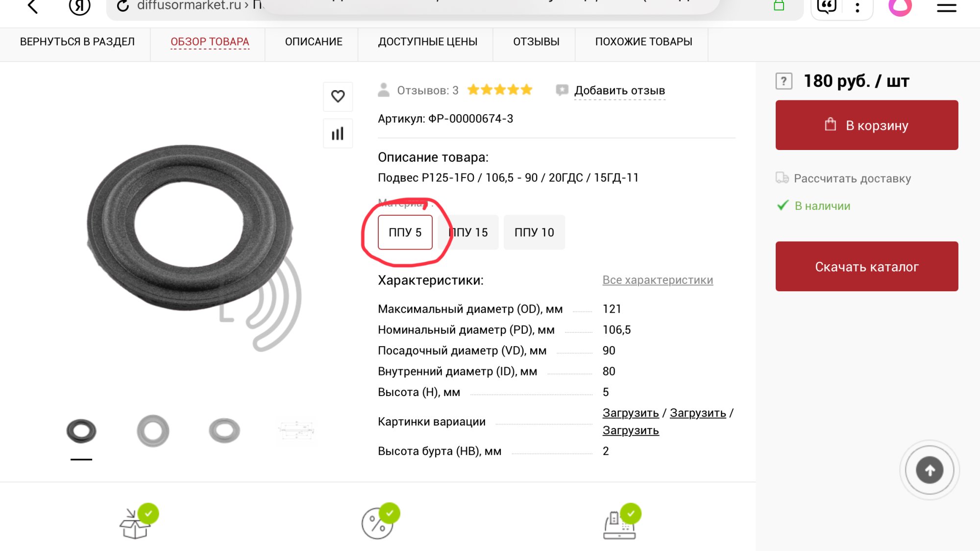Select the ППУ 5 material option
Screen dimensions: 980x551
coord(405,232)
